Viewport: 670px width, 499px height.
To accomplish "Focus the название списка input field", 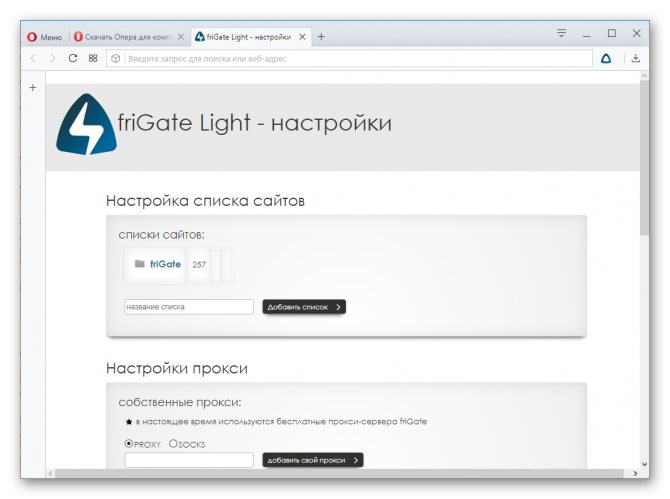I will point(189,307).
